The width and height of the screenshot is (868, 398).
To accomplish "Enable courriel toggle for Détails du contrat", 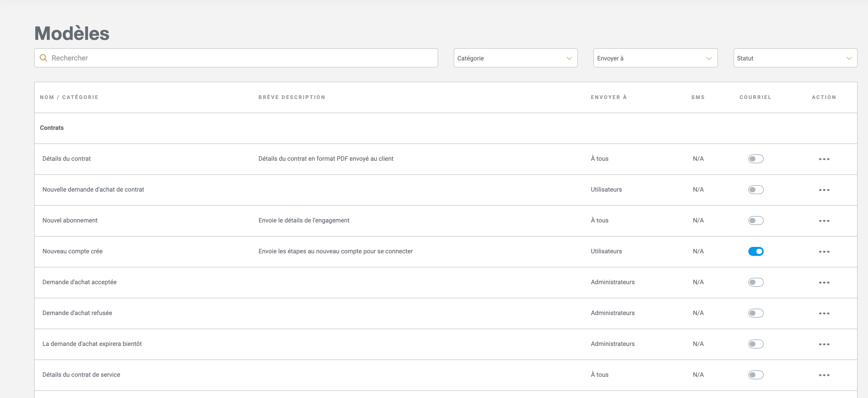I will click(755, 159).
